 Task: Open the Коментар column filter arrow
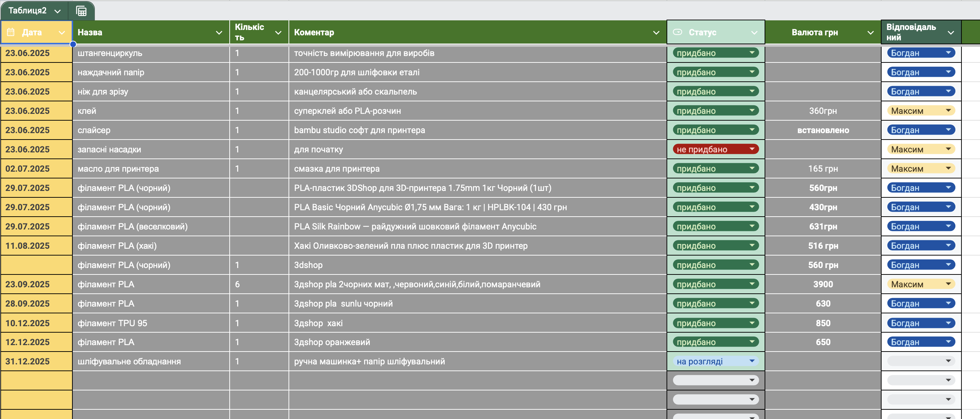click(656, 33)
